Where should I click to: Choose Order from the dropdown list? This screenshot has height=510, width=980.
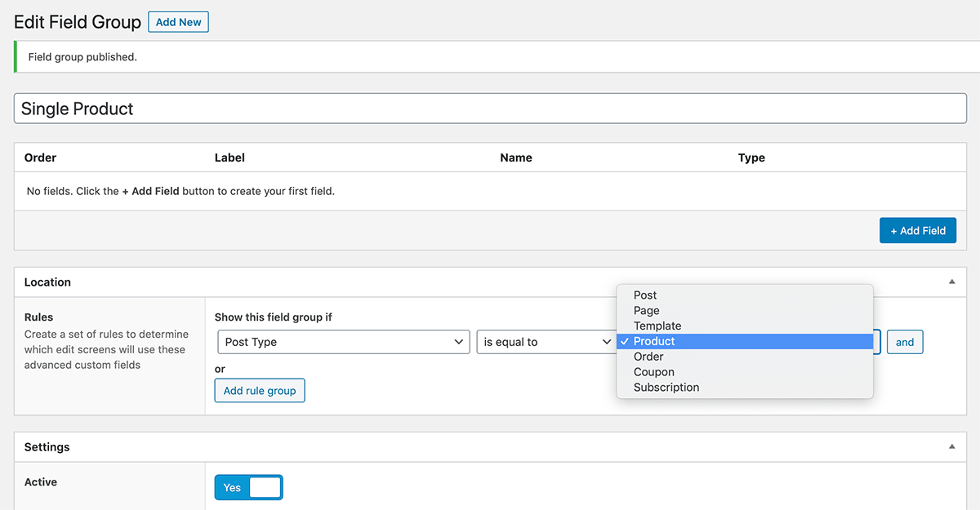point(648,357)
